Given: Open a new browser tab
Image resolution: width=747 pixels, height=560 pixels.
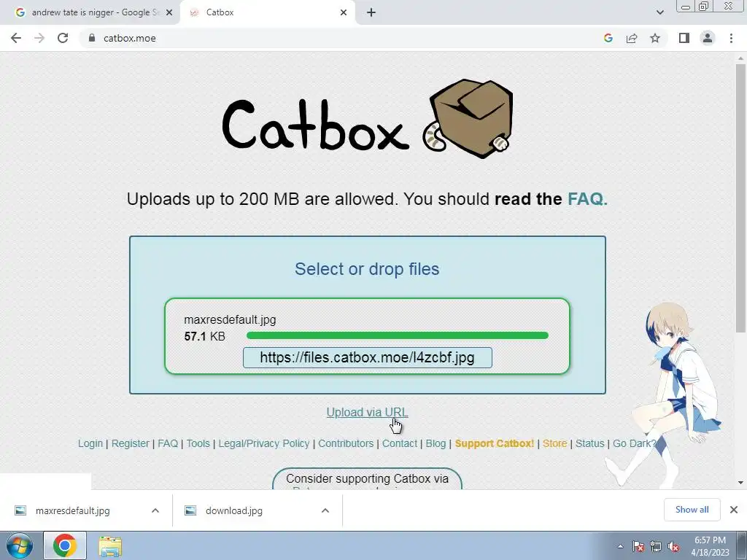Looking at the screenshot, I should click(x=371, y=12).
